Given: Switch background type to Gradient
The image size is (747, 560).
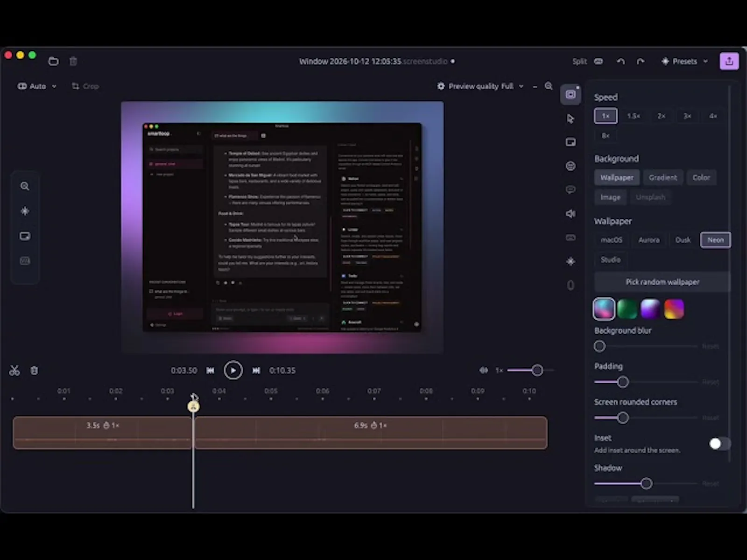Looking at the screenshot, I should 662,177.
